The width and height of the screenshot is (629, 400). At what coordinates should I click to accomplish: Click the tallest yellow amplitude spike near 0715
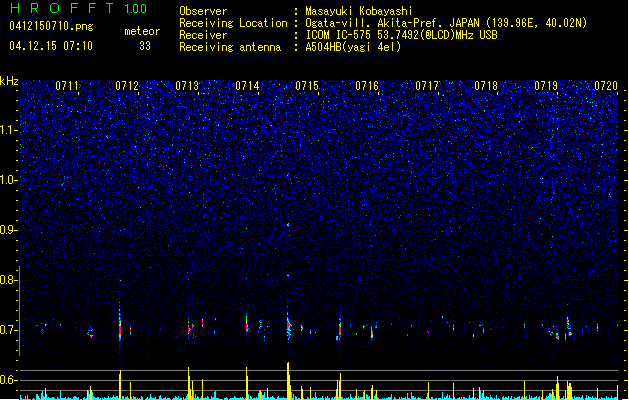tap(288, 380)
